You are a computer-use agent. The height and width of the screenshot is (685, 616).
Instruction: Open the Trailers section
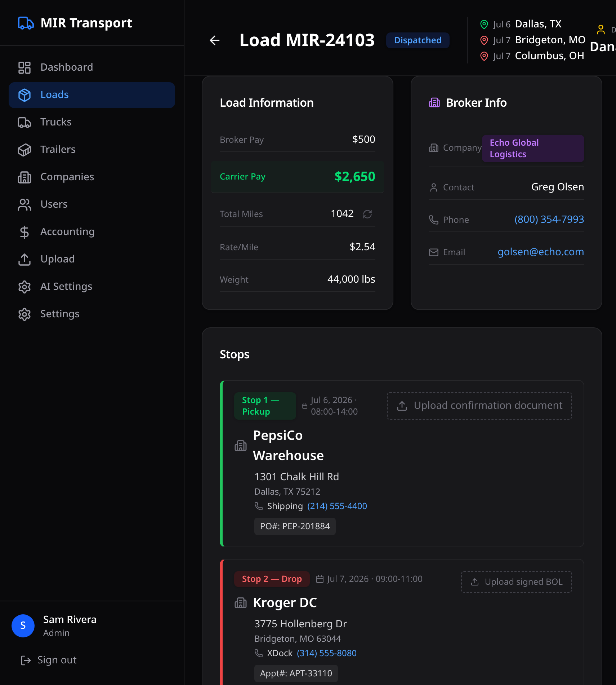click(x=92, y=150)
